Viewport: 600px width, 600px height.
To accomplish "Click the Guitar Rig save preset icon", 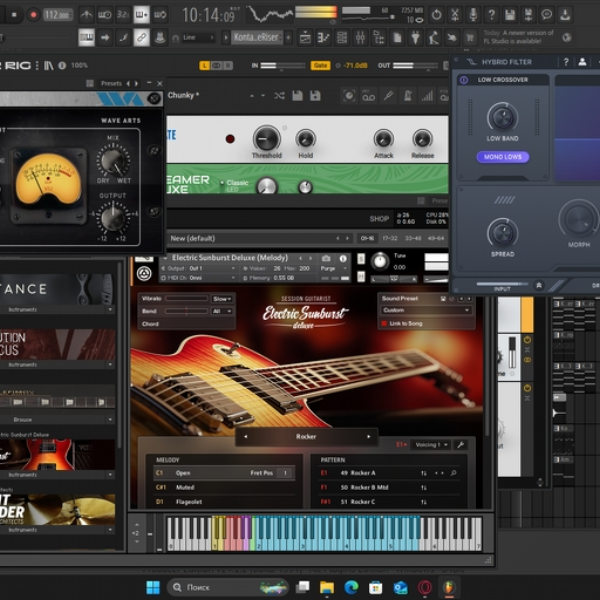I will click(x=297, y=96).
